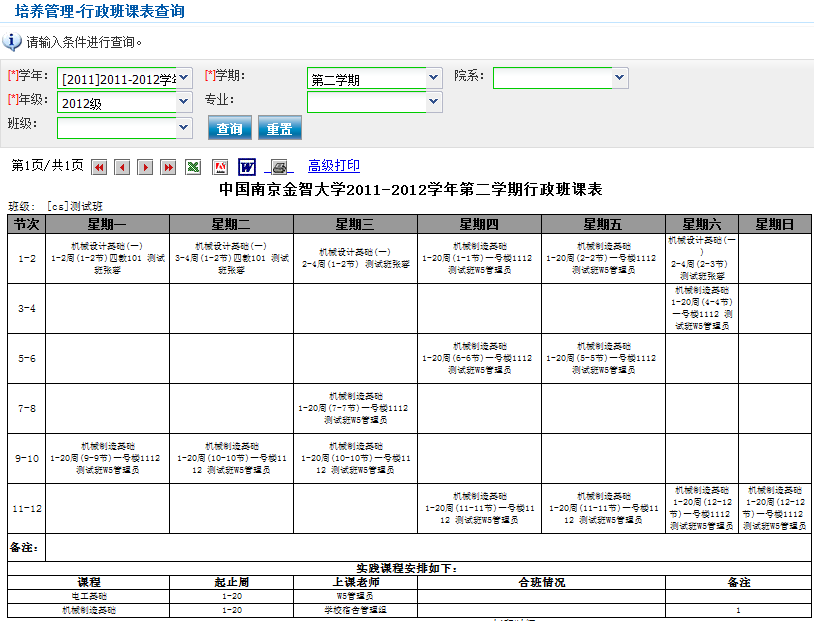The image size is (814, 621).
Task: Go to previous page of results
Action: [x=122, y=167]
